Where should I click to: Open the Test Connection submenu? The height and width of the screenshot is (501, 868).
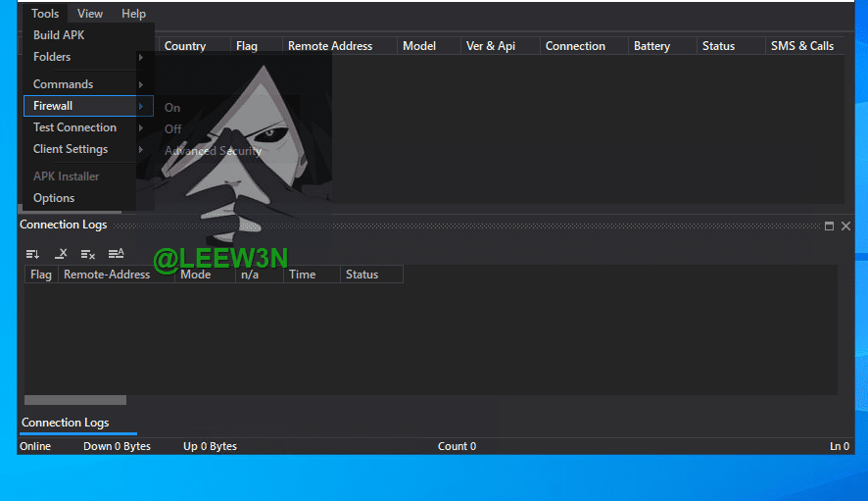click(x=88, y=127)
